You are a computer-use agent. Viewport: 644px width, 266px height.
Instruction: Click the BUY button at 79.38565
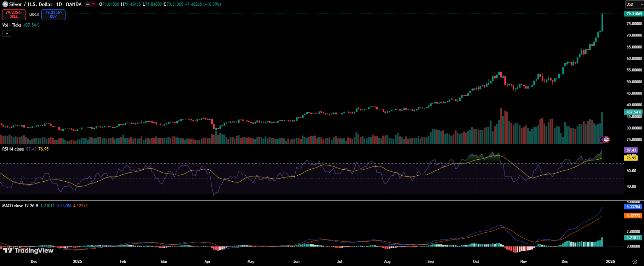(x=53, y=15)
